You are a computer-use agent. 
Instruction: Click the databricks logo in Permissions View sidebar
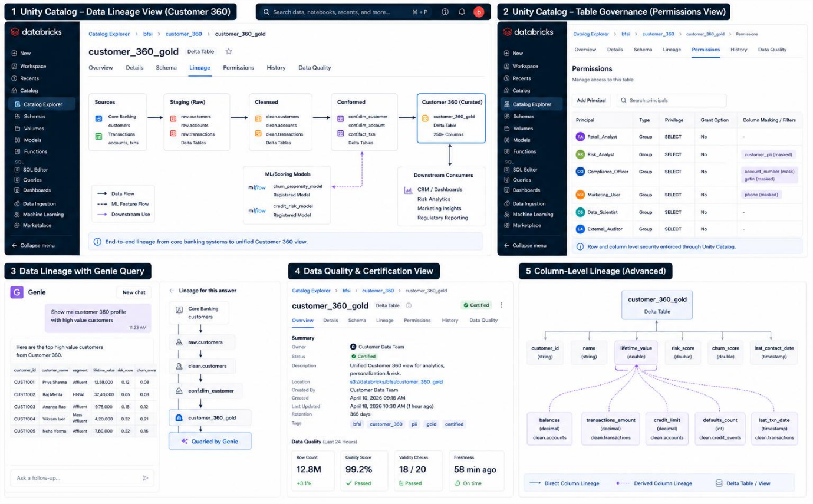pyautogui.click(x=526, y=32)
